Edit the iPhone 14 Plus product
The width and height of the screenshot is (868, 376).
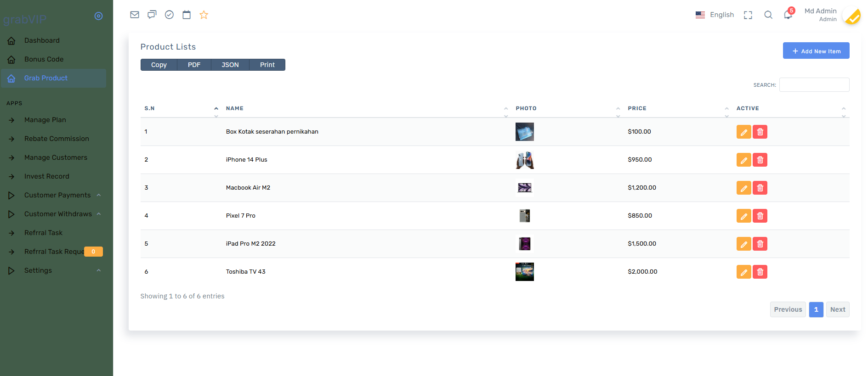[x=743, y=160]
